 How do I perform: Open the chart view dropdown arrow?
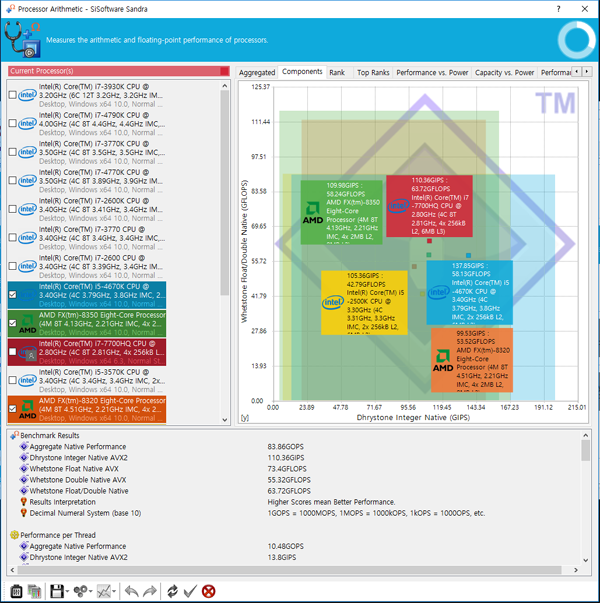point(114,591)
